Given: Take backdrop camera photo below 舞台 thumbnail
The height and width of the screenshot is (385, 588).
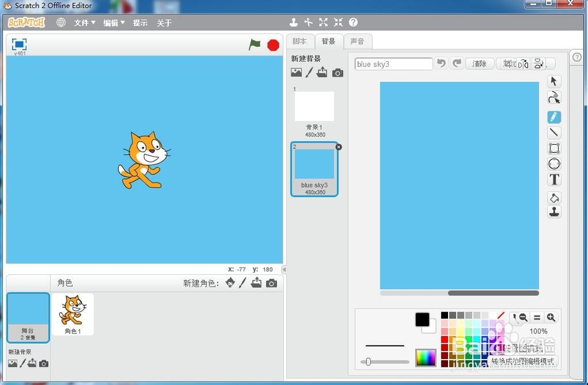Looking at the screenshot, I should [44, 364].
